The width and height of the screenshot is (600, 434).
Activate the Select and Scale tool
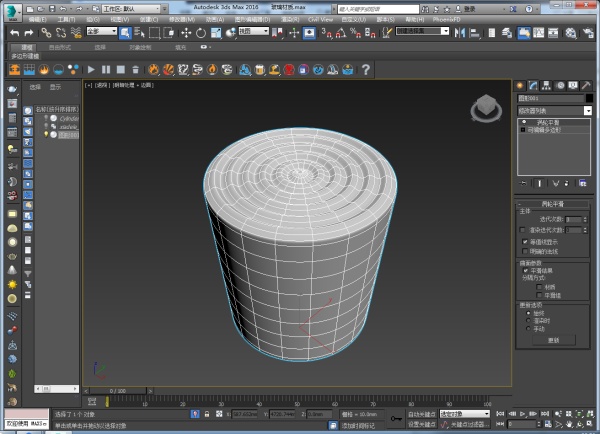216,33
